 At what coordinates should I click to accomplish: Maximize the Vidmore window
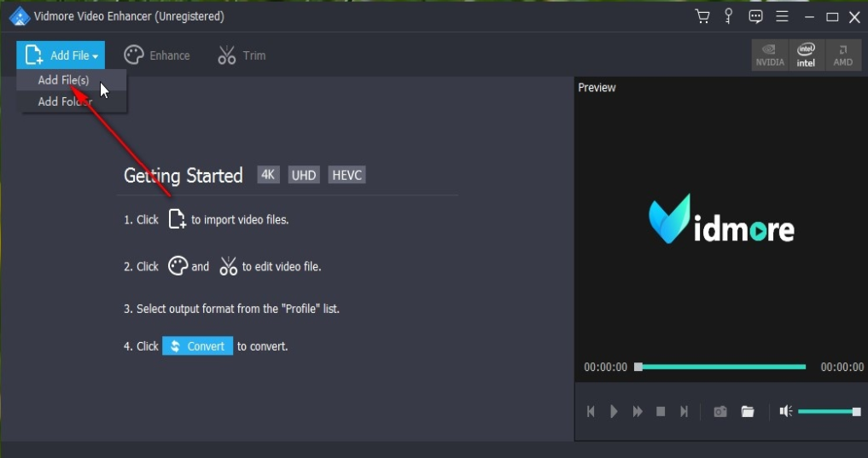tap(832, 17)
